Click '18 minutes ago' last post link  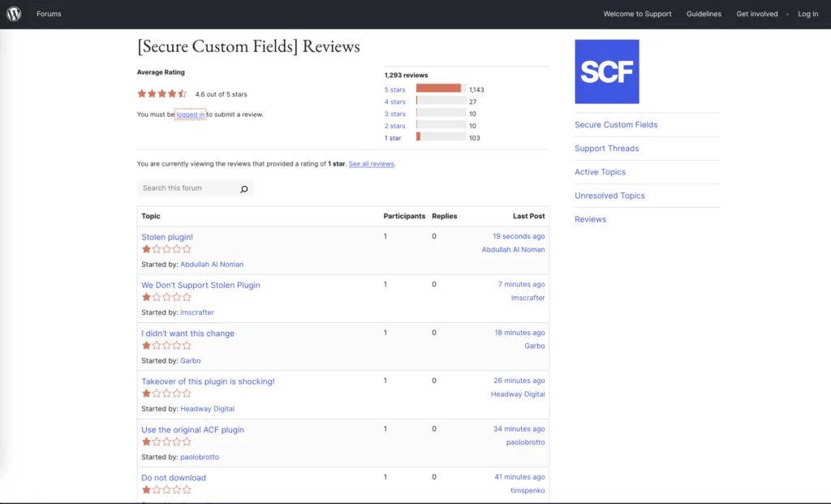click(x=519, y=333)
